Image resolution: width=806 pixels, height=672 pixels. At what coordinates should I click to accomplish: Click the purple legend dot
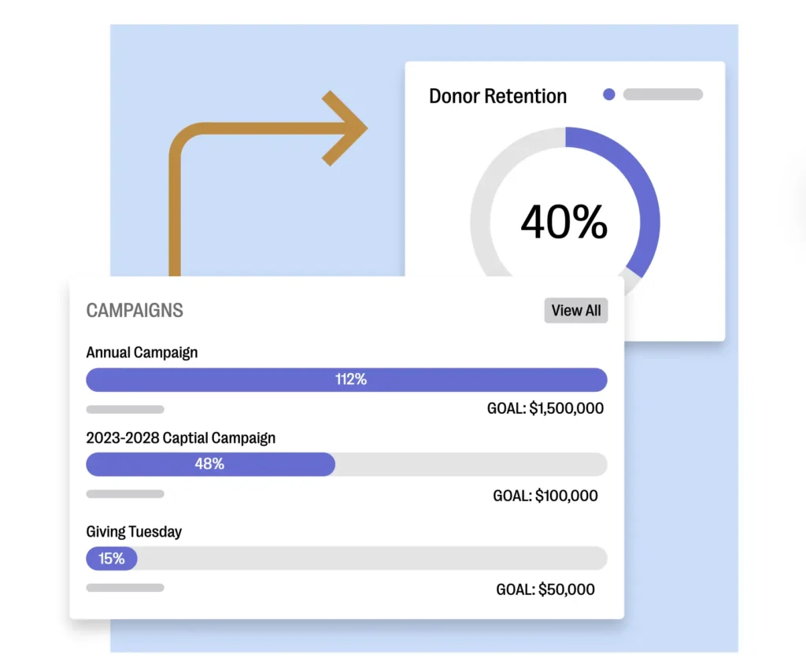point(608,94)
